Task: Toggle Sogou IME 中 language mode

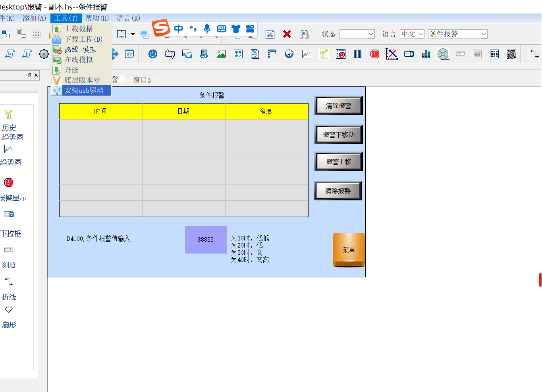Action: (179, 29)
